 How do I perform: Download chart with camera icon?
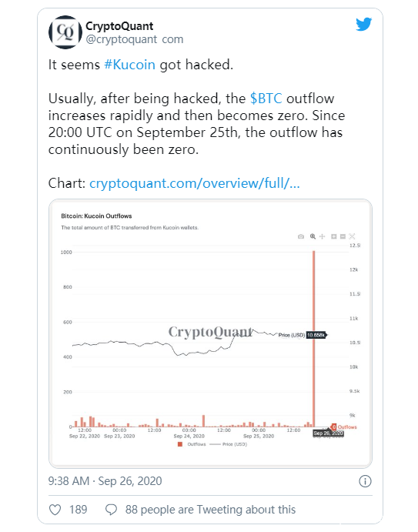pos(301,236)
